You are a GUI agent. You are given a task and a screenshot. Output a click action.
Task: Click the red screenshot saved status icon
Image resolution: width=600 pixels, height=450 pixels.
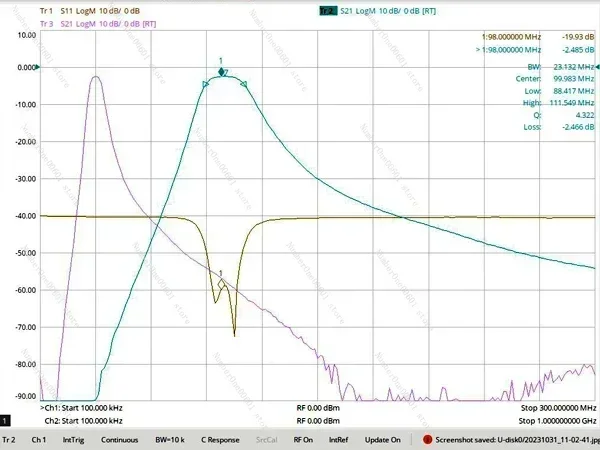tap(427, 440)
